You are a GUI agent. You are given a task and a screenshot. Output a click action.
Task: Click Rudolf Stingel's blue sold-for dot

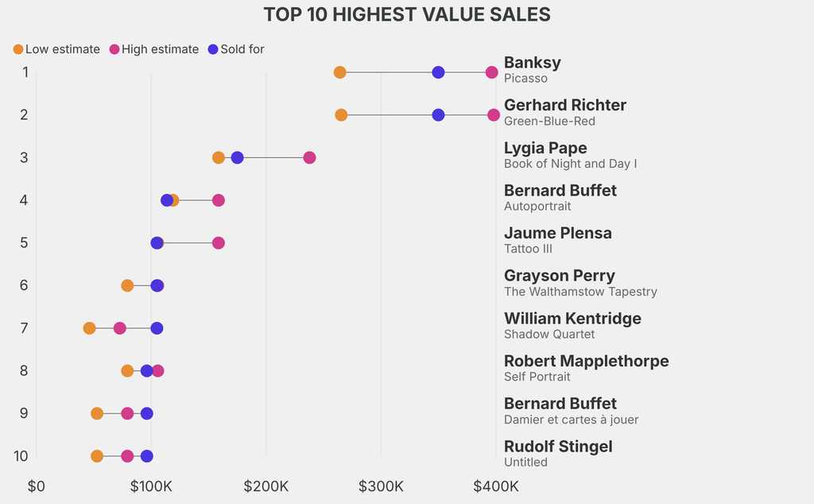(x=147, y=456)
